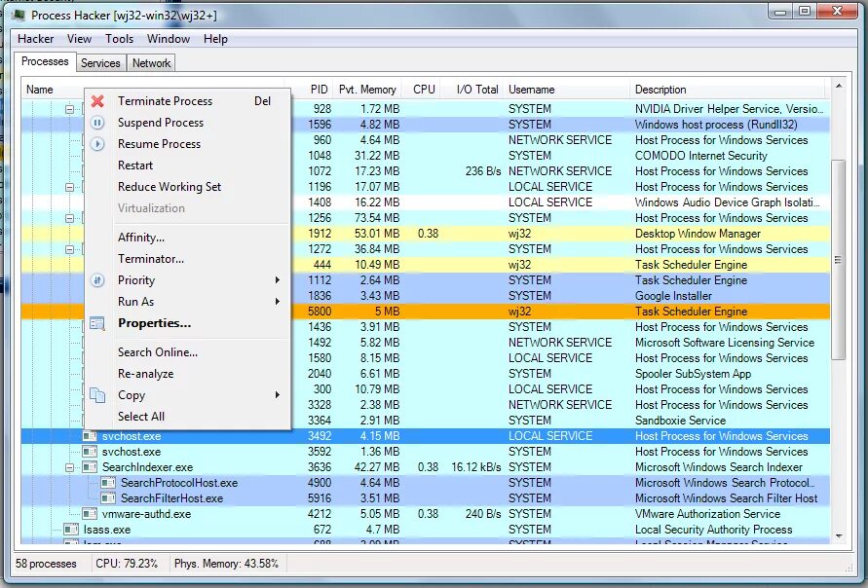Select the Microsoft Software Licensing Service row
868x588 pixels.
tap(425, 343)
